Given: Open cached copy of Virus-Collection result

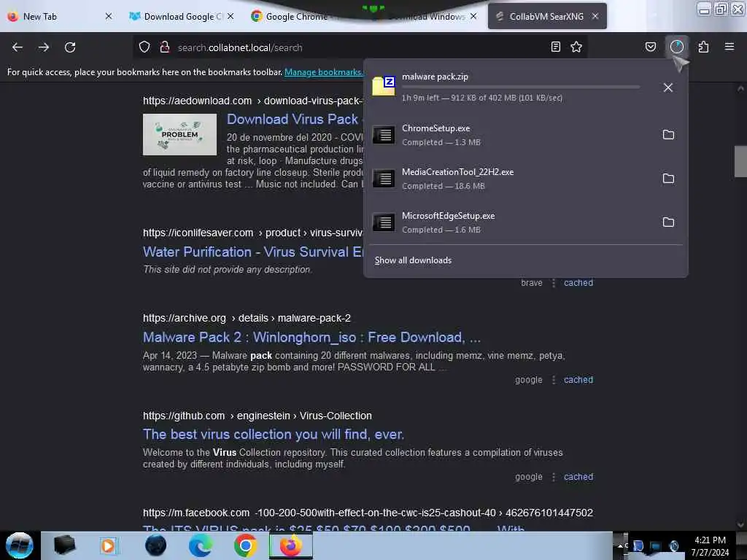Looking at the screenshot, I should [x=578, y=477].
